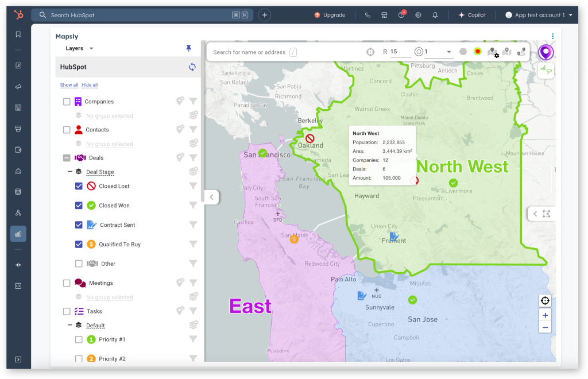
Task: Open filter for Companies layer
Action: point(194,102)
